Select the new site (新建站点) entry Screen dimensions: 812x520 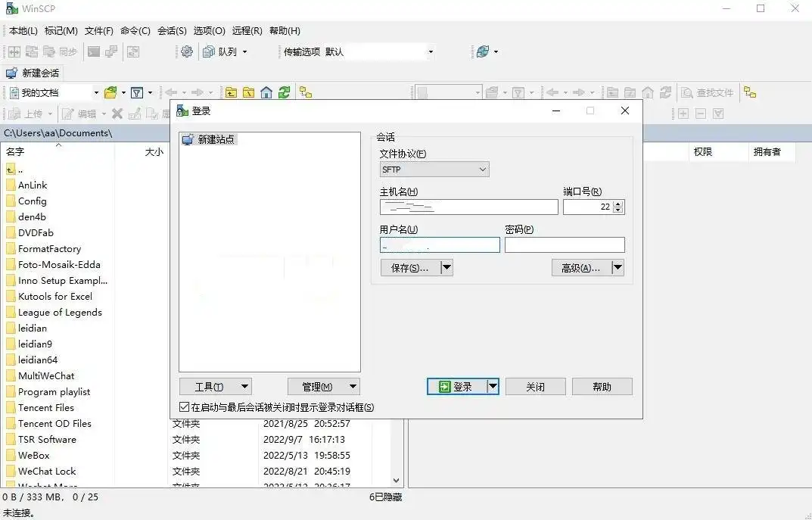tap(209, 139)
